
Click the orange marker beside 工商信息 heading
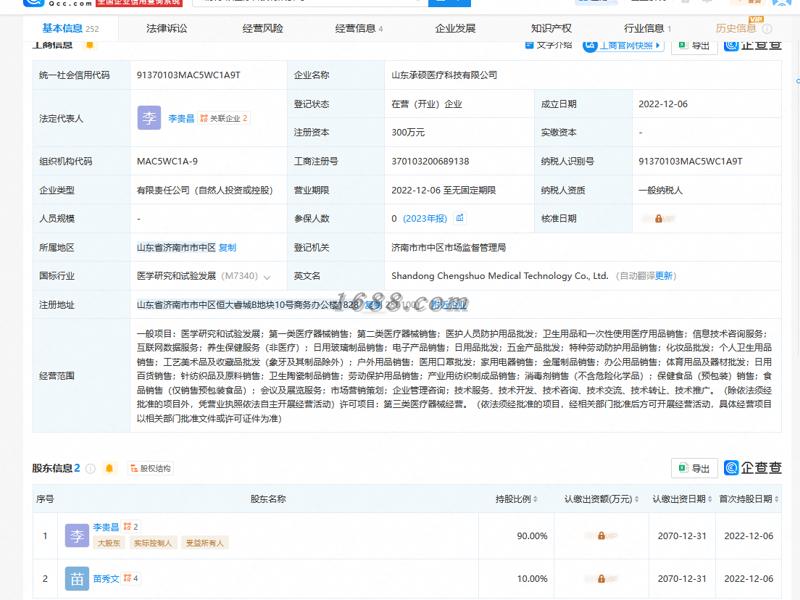tap(89, 45)
